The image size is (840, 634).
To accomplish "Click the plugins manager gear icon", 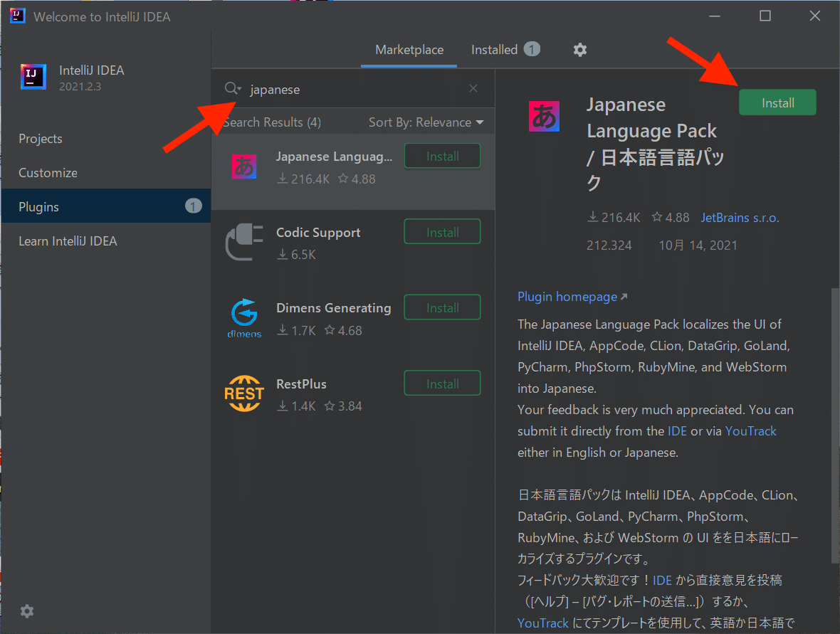I will point(579,50).
